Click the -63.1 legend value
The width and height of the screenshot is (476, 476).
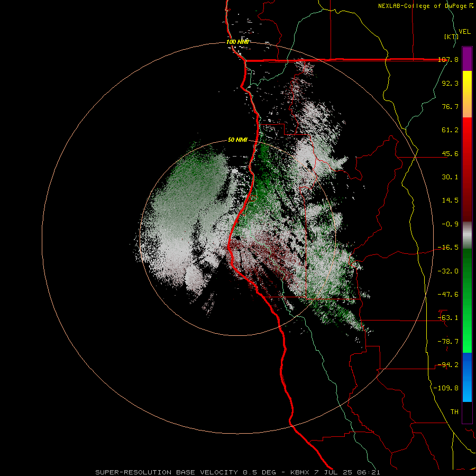[448, 318]
